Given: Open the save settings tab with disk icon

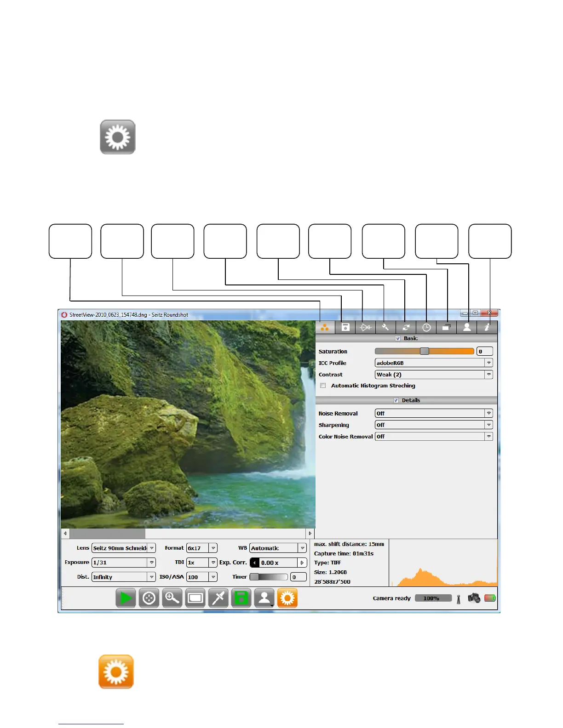Looking at the screenshot, I should [345, 327].
